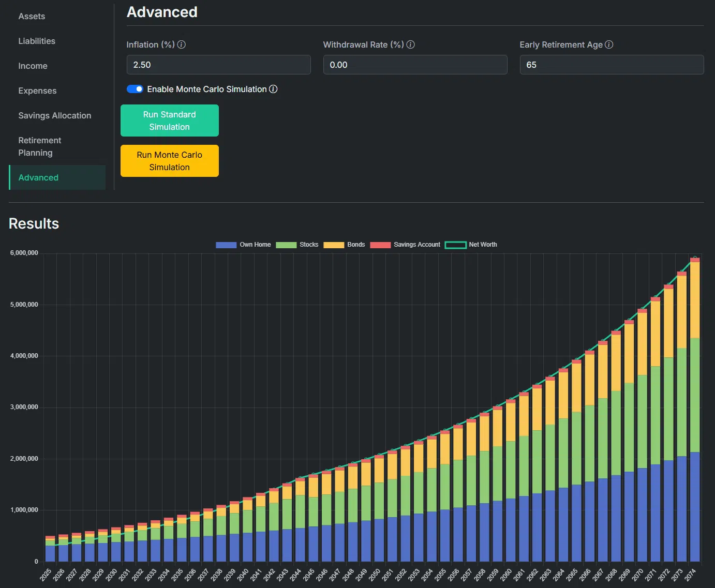Screen dimensions: 715x588
Task: Click the Inflation info icon
Action: coord(182,44)
